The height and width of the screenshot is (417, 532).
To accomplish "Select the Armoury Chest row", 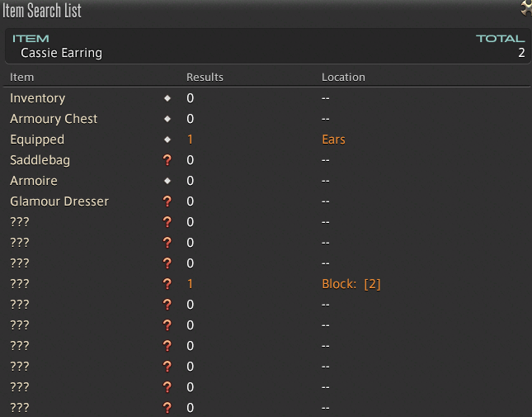I will pyautogui.click(x=266, y=119).
